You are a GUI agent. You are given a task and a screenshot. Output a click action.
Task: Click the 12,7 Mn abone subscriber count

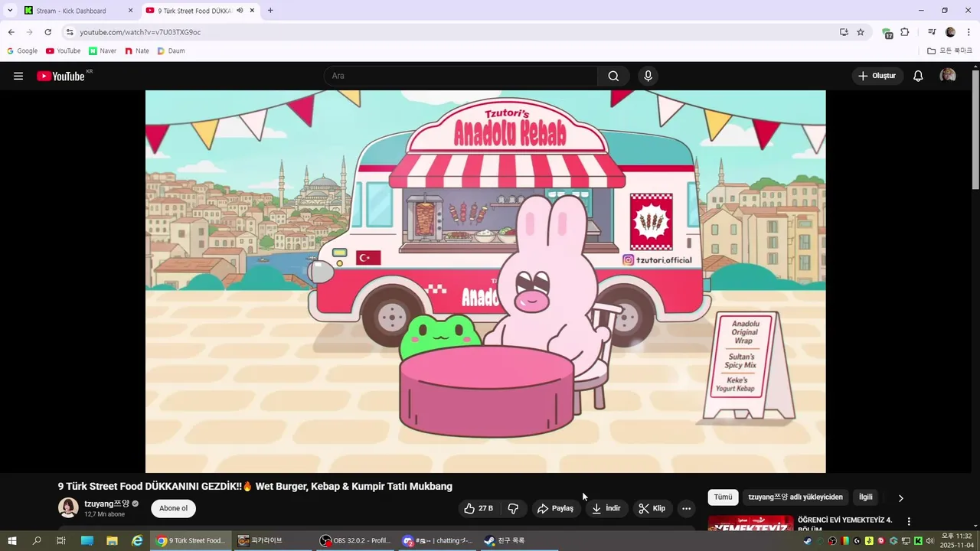(x=104, y=514)
